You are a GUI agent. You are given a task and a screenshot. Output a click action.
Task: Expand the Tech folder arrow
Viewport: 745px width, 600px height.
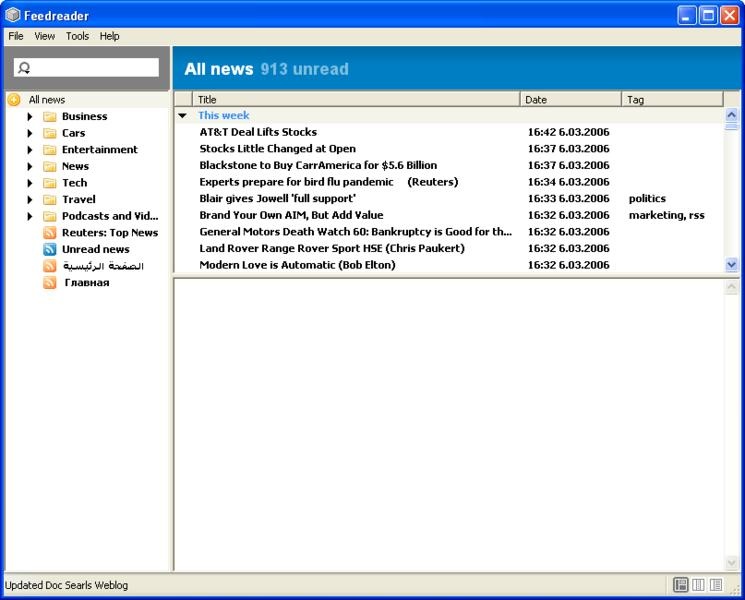click(x=30, y=183)
